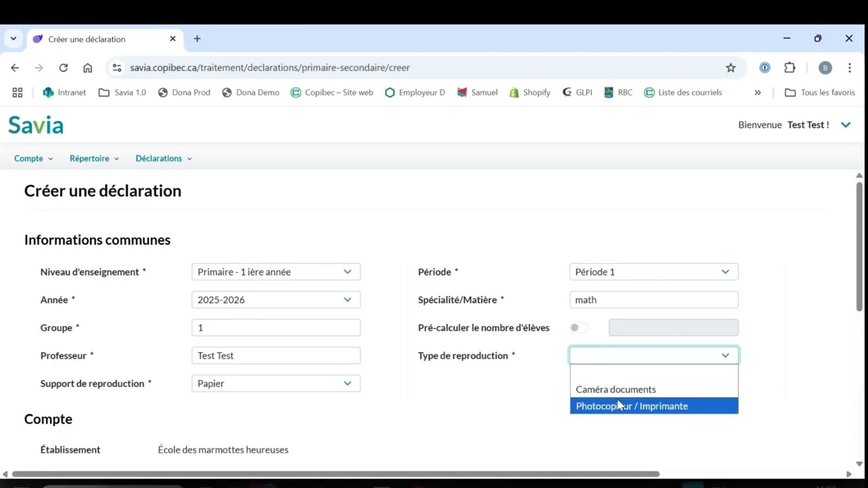The image size is (868, 488).
Task: Open the Compte menu
Action: pyautogui.click(x=33, y=159)
